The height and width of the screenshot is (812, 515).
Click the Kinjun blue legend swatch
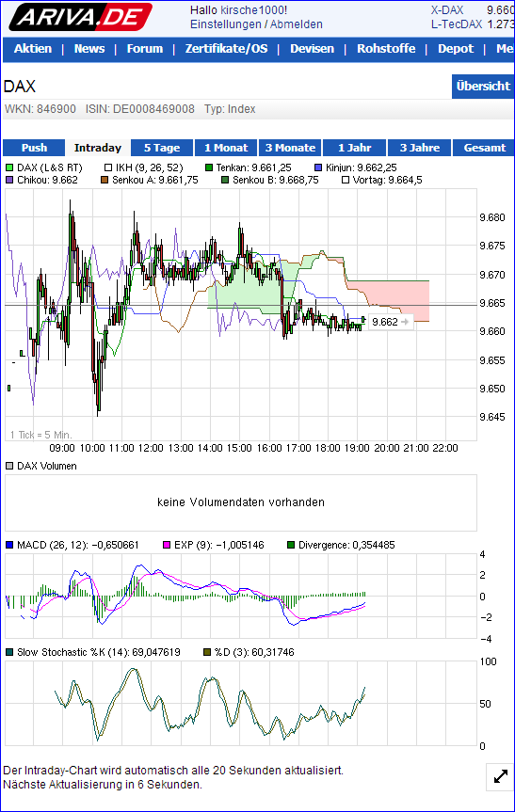tap(318, 167)
